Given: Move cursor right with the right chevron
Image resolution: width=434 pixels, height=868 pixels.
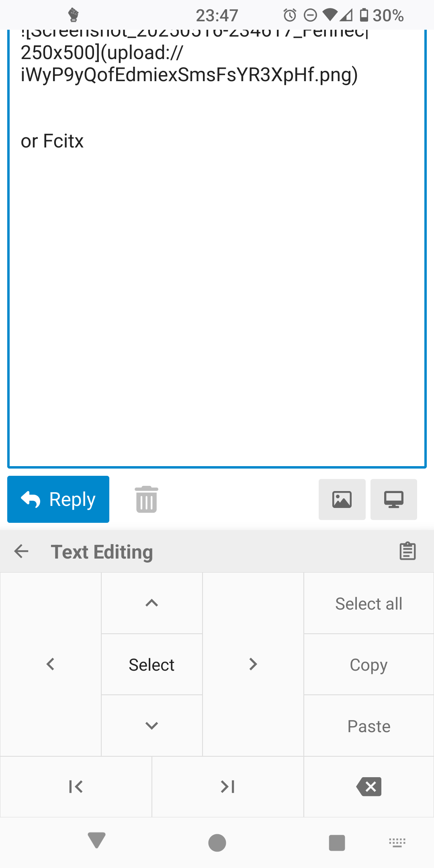Looking at the screenshot, I should click(x=253, y=664).
